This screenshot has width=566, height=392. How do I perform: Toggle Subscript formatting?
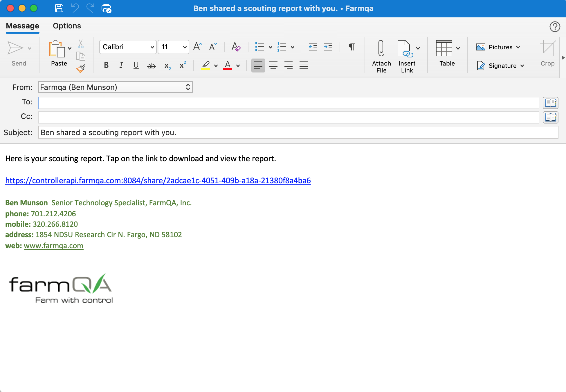point(167,66)
